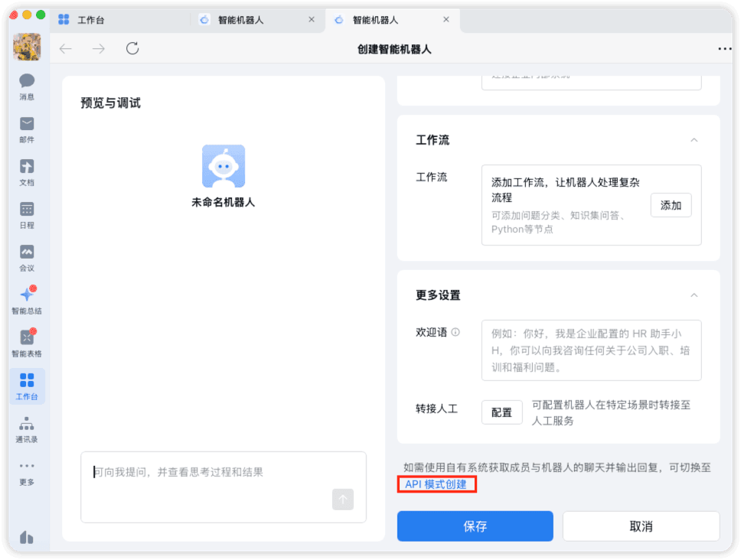Click the 未命名机器人 robot avatar

224,166
